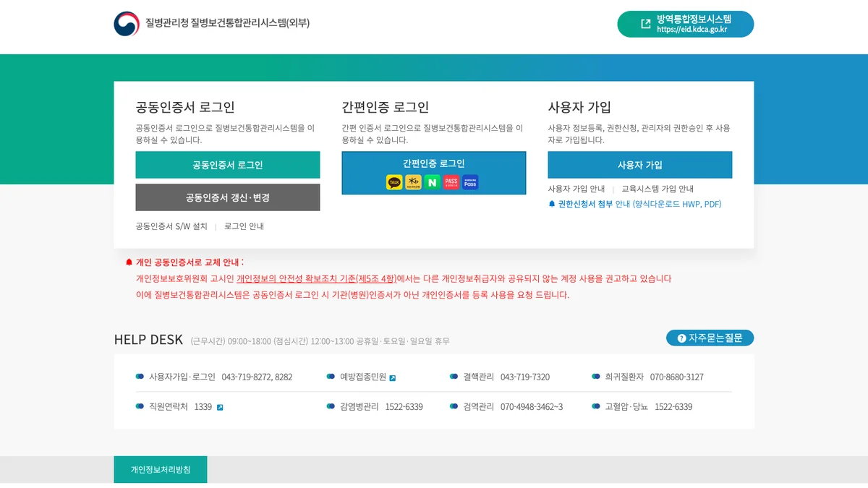Click the KakaoTalk icon under 간편인증 로그인
The image size is (868, 488).
(x=394, y=182)
